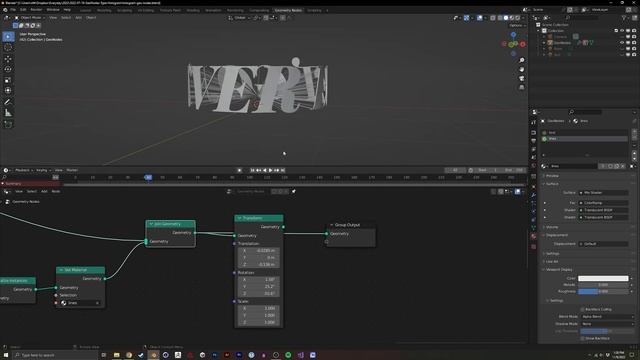Select the Measure tool in viewport toolbar

click(8, 113)
